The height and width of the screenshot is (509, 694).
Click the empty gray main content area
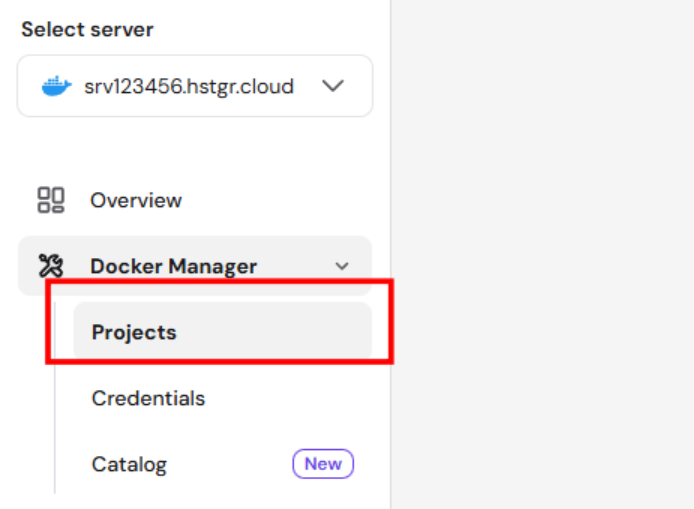click(540, 250)
